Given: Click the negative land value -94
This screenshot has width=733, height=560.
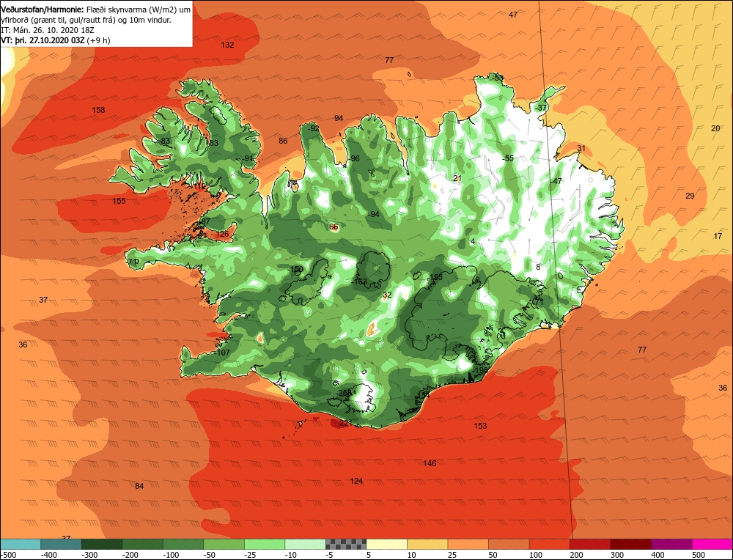Looking at the screenshot, I should click(x=373, y=214).
